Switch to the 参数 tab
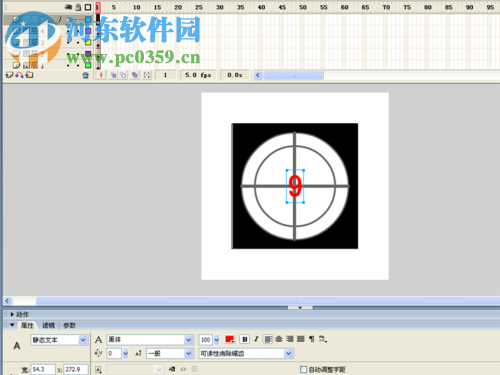This screenshot has height=375, width=500. coord(69,325)
